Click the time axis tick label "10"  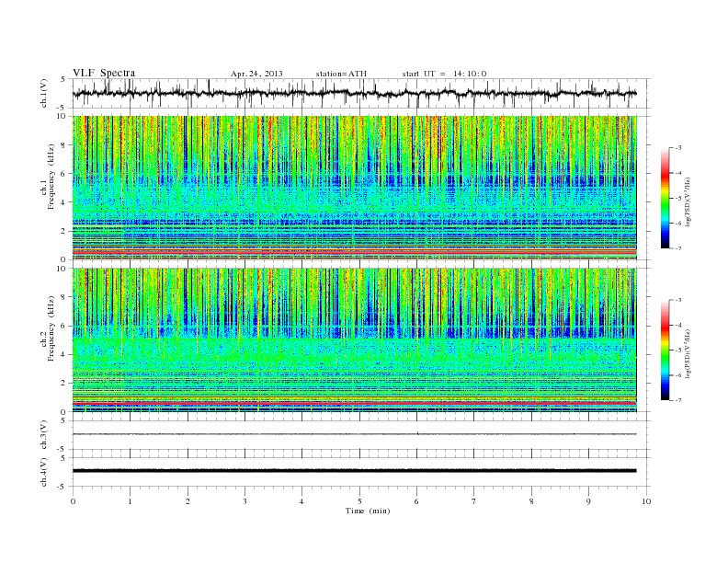point(646,501)
